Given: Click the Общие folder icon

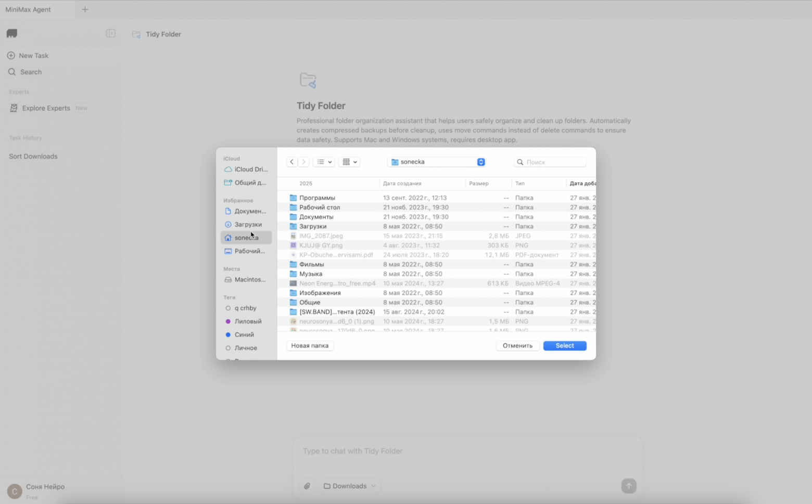Looking at the screenshot, I should coord(293,302).
